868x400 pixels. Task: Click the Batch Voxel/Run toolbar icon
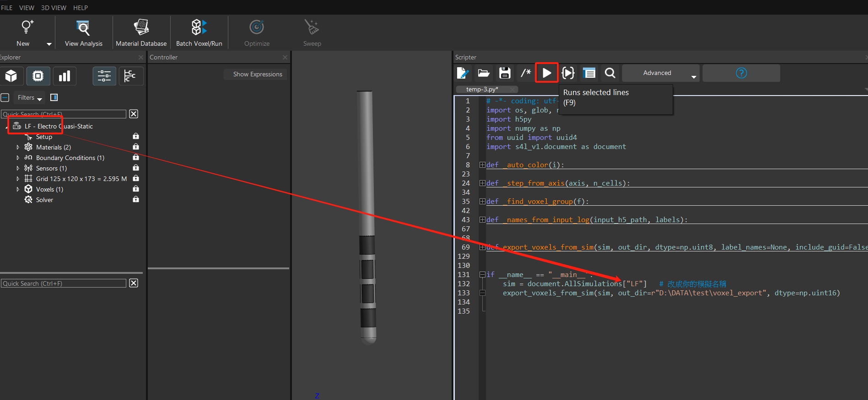pos(199,32)
